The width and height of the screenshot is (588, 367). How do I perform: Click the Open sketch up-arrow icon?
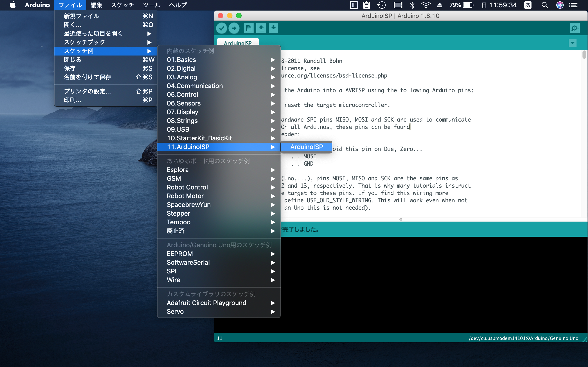(x=261, y=28)
